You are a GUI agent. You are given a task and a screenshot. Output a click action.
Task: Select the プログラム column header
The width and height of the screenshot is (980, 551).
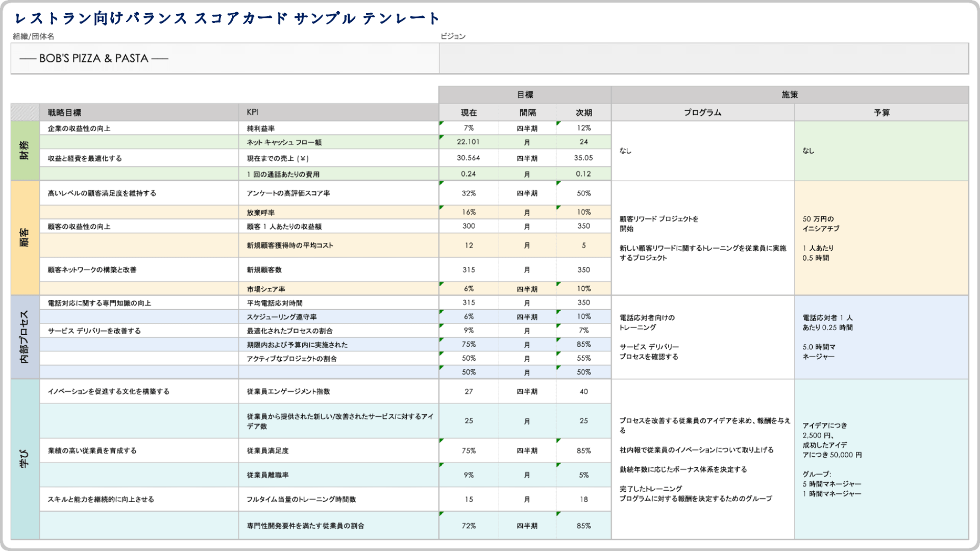click(703, 112)
